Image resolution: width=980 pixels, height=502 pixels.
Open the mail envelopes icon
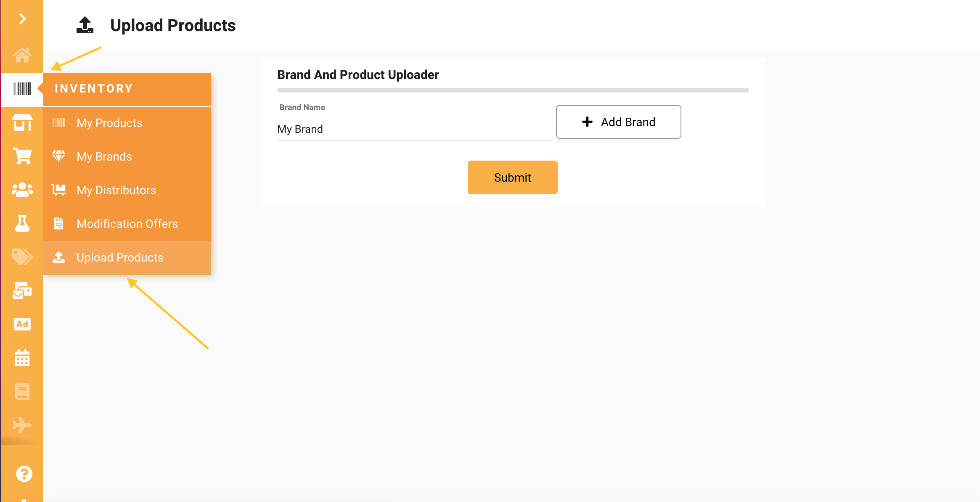click(x=22, y=291)
